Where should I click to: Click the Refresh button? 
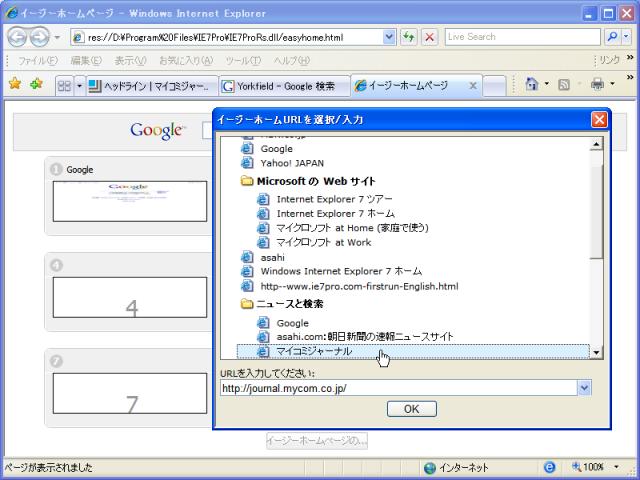(x=409, y=37)
